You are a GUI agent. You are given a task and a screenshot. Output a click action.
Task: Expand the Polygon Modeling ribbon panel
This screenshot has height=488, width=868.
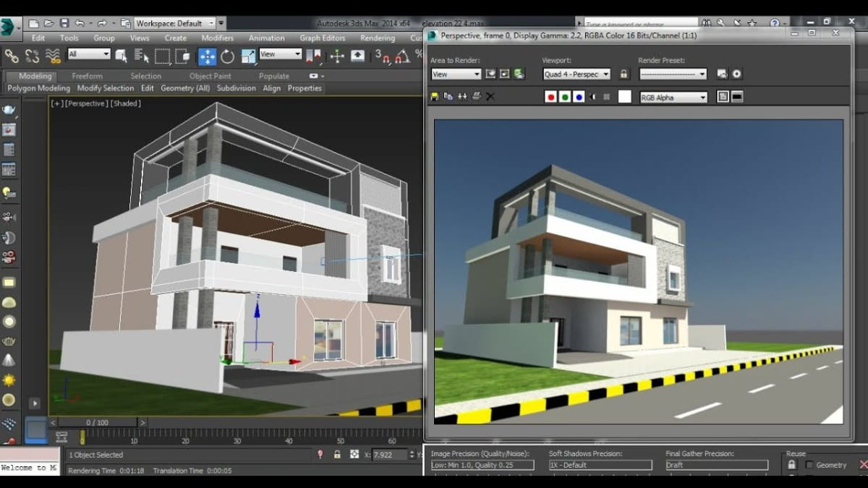pyautogui.click(x=38, y=87)
